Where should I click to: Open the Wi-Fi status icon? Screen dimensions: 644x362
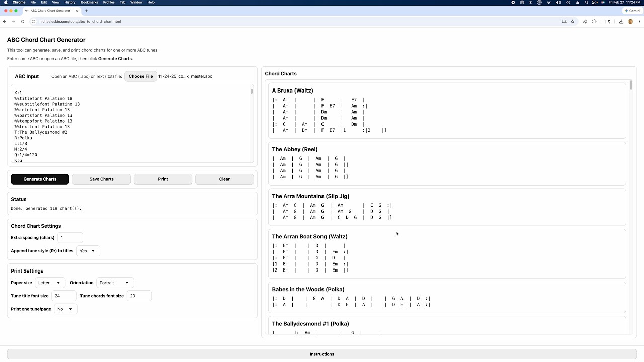tap(549, 2)
